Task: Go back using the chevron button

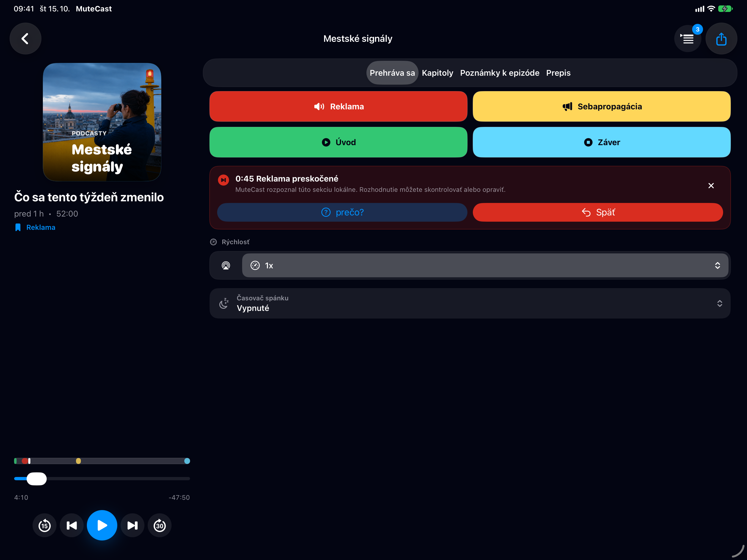Action: pos(25,39)
